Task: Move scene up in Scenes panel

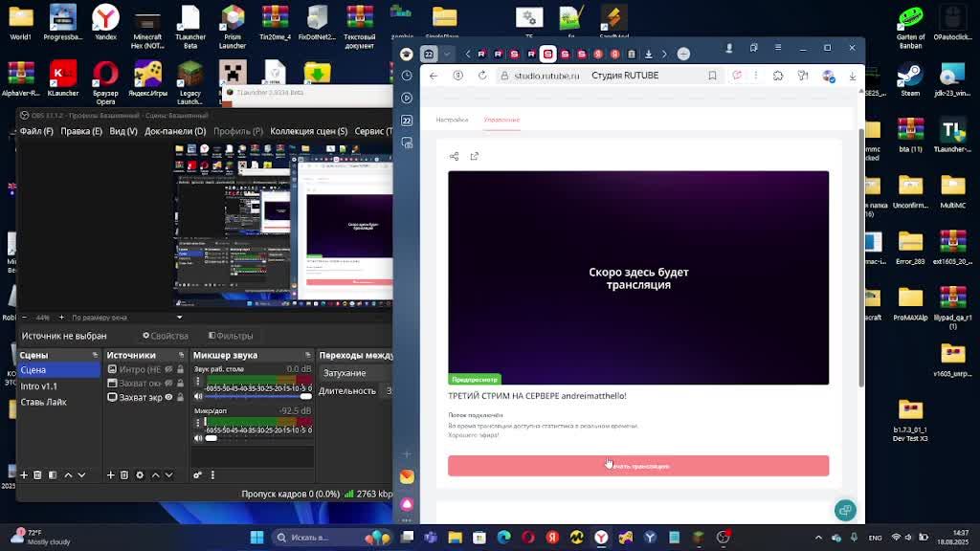Action: pos(68,475)
